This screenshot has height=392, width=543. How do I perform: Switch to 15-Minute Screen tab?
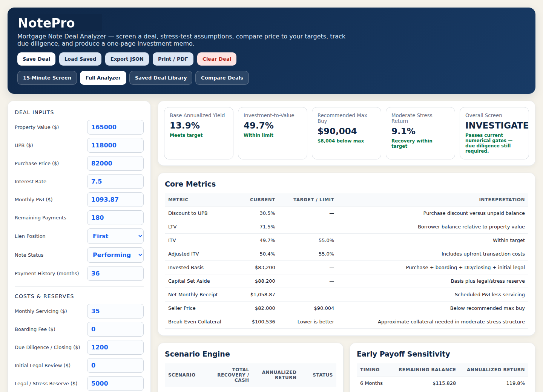[47, 78]
